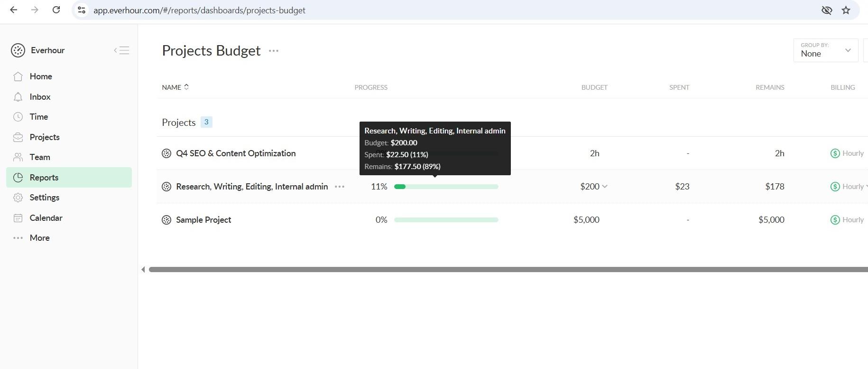868x369 pixels.
Task: Open Q4 SEO & Content Optimization project
Action: pyautogui.click(x=236, y=153)
